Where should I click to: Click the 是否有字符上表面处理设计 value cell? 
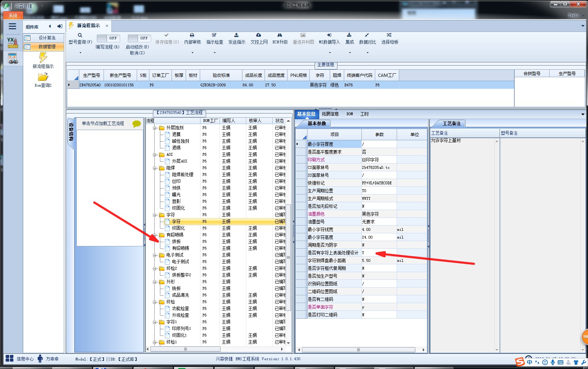pos(379,253)
